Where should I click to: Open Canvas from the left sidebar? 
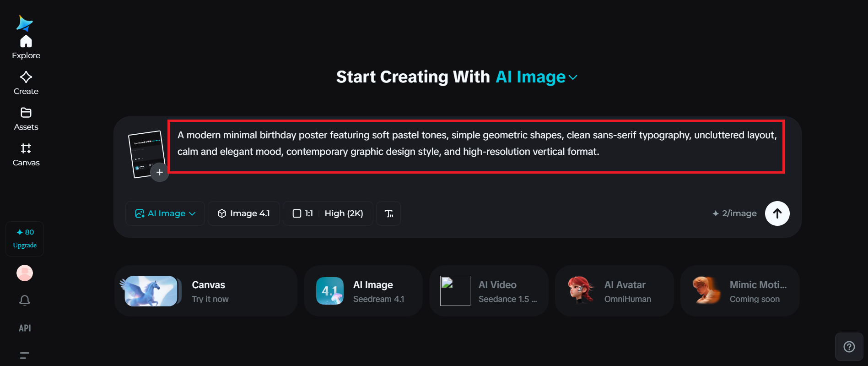pyautogui.click(x=26, y=155)
